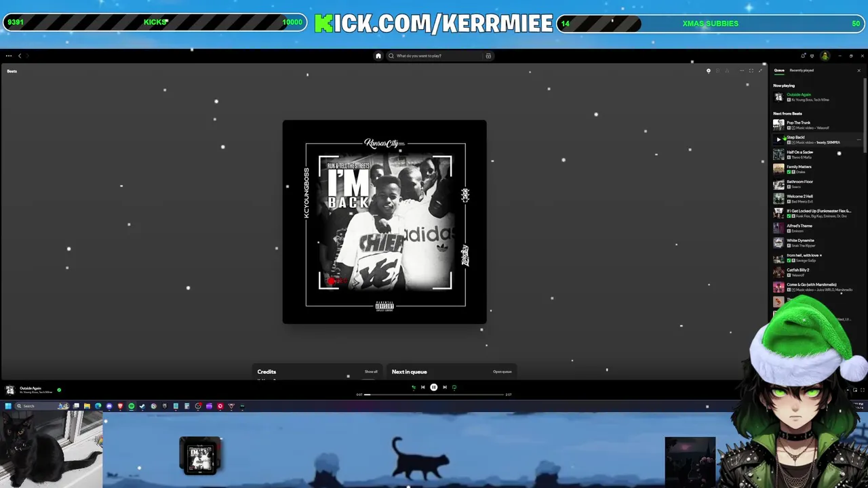The height and width of the screenshot is (488, 868).
Task: Toggle the repeat button
Action: [x=454, y=387]
